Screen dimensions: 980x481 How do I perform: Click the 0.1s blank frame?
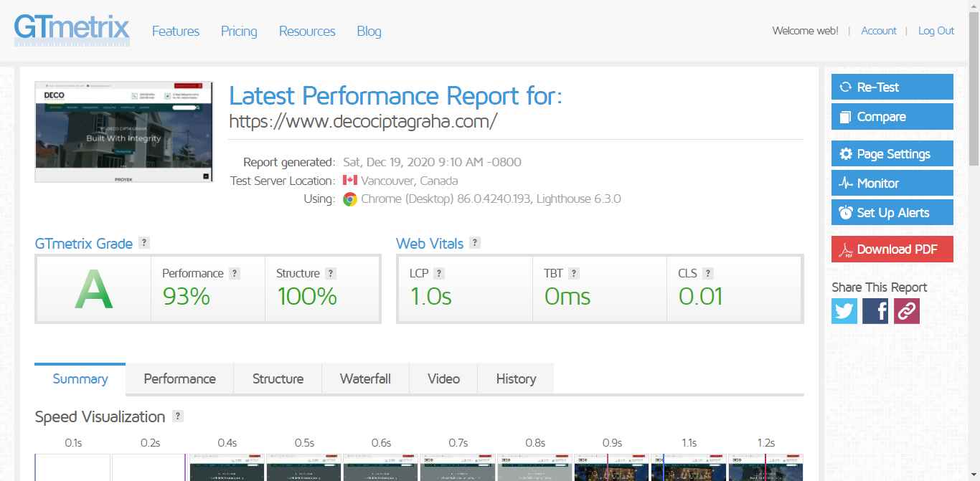(72, 467)
